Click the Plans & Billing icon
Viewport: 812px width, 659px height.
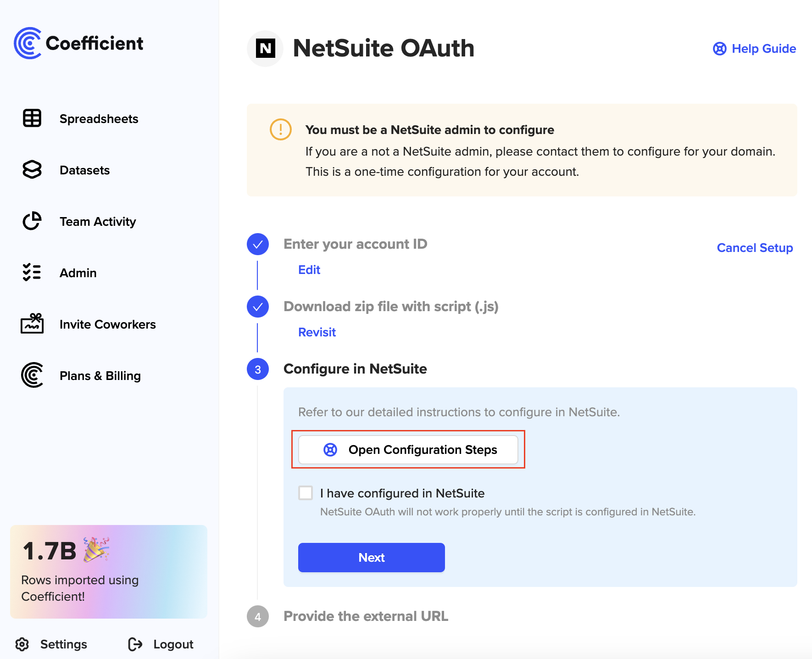pyautogui.click(x=32, y=375)
